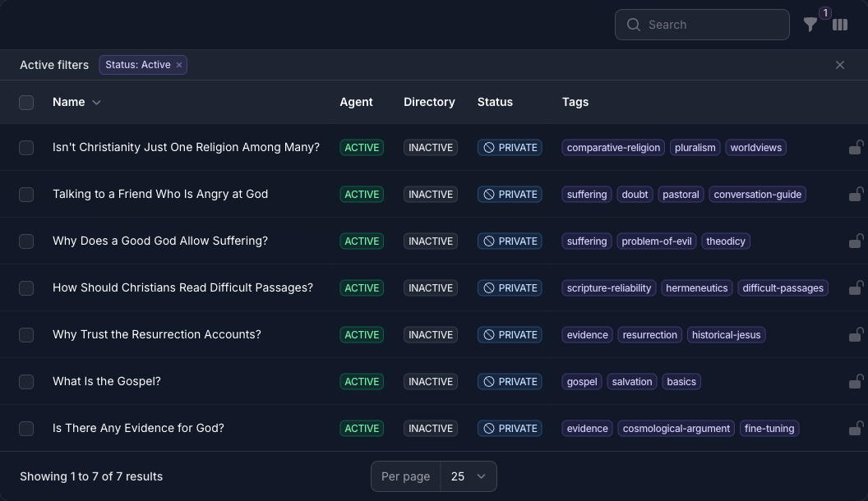Open Is There Any Evidence for God?
This screenshot has width=868, height=501.
(x=138, y=428)
